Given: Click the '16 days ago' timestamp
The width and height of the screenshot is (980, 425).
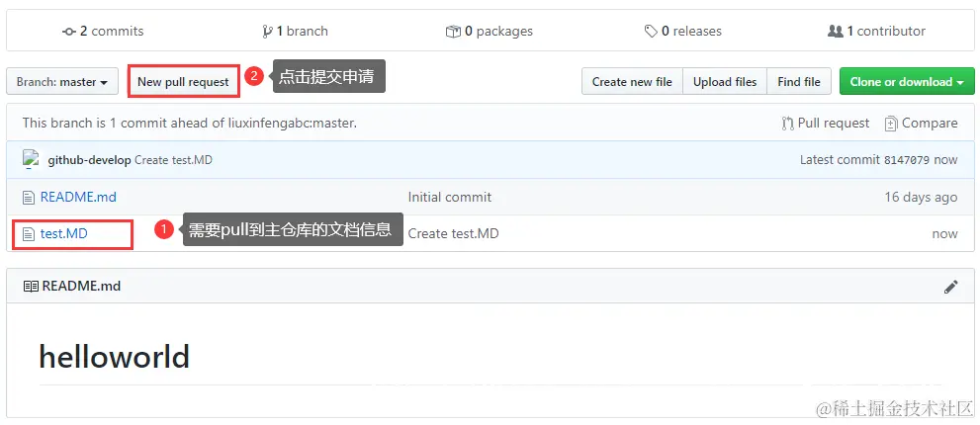Looking at the screenshot, I should click(x=921, y=197).
